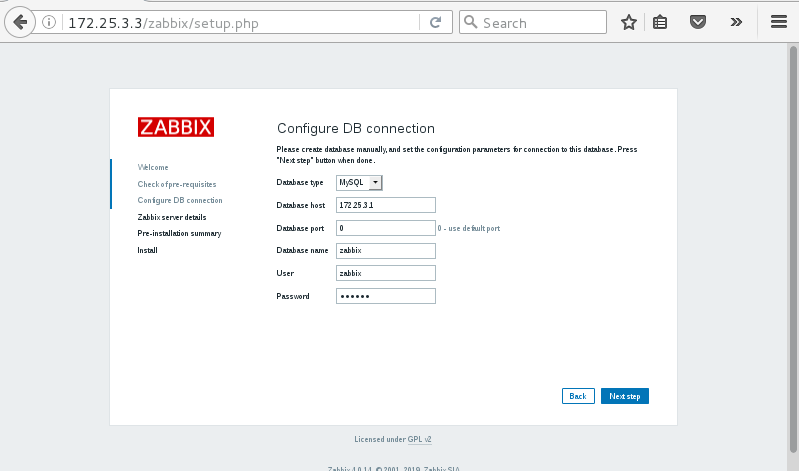Click the Password label
Screen dimensions: 799x471
pyautogui.click(x=292, y=296)
